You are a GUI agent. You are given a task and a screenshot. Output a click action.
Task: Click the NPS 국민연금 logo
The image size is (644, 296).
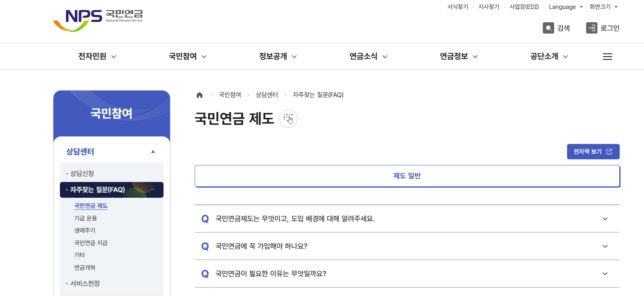pyautogui.click(x=98, y=20)
